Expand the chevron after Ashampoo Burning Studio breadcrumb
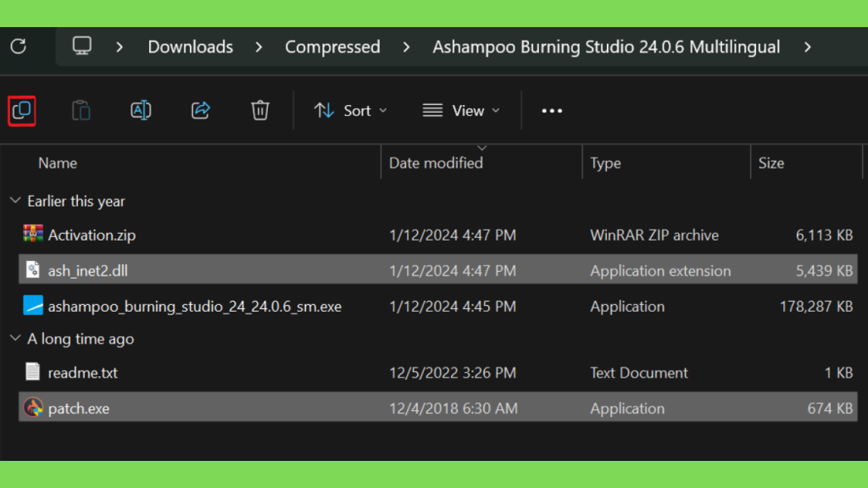This screenshot has height=488, width=868. [x=808, y=47]
